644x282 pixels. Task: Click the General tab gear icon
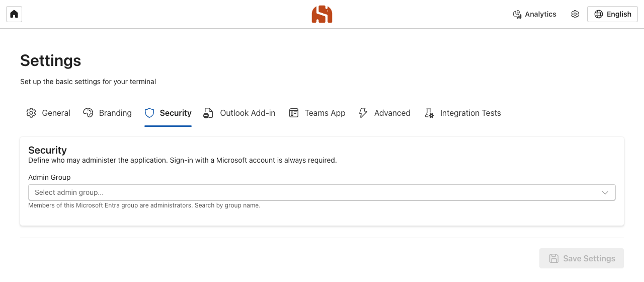point(31,113)
